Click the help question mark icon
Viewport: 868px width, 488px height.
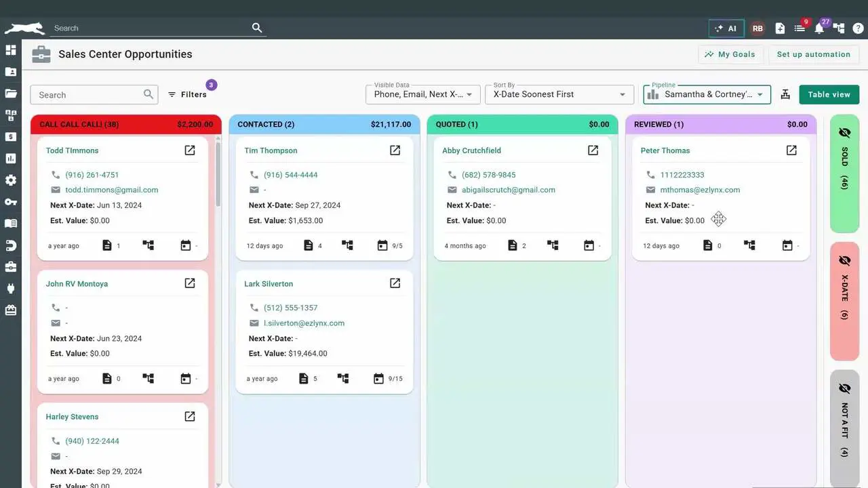(x=858, y=28)
